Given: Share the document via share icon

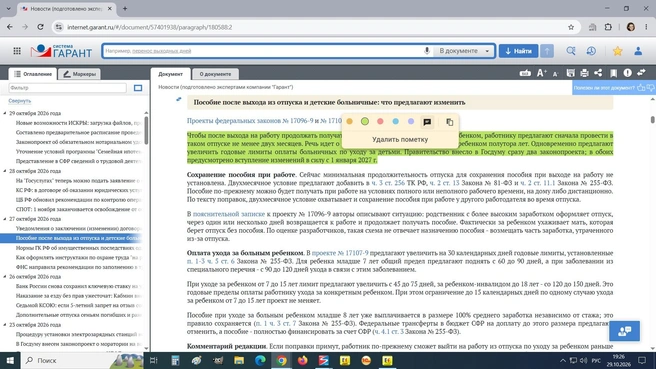Looking at the screenshot, I should (598, 73).
